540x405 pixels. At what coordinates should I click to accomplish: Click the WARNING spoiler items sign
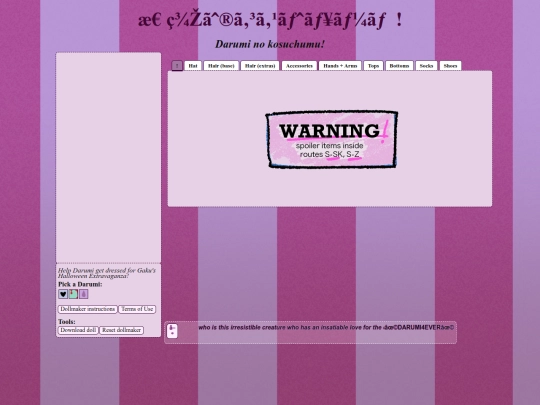(x=332, y=139)
